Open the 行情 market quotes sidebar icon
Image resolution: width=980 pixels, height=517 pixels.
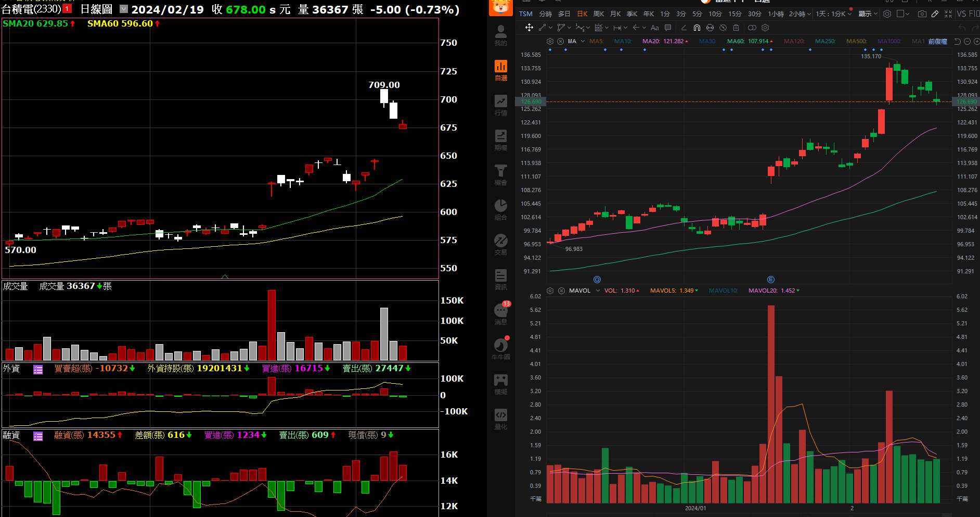[x=500, y=105]
